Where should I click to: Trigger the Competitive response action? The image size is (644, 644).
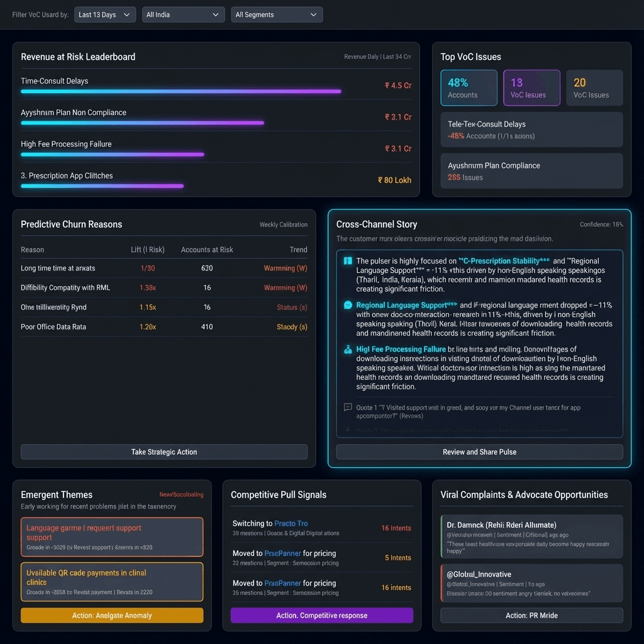[x=321, y=615]
